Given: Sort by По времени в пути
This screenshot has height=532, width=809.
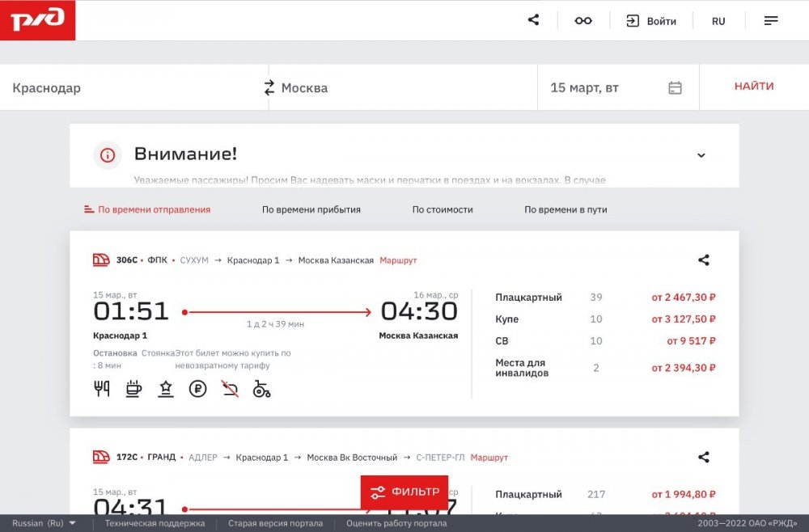Looking at the screenshot, I should pyautogui.click(x=565, y=209).
